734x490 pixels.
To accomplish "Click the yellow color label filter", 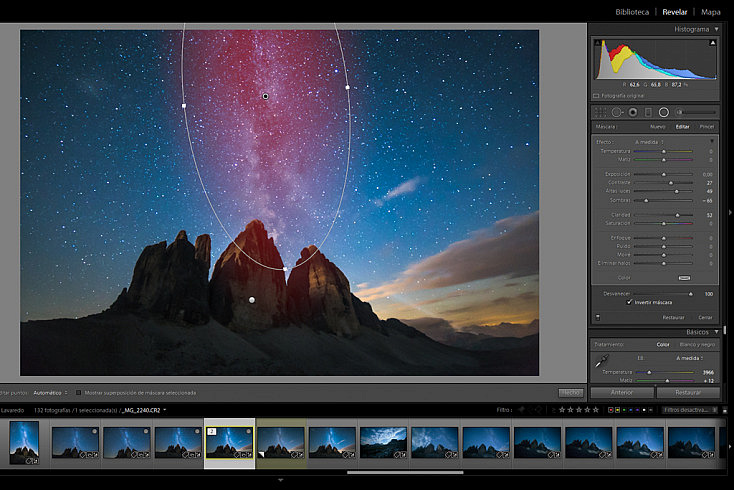I will (617, 410).
